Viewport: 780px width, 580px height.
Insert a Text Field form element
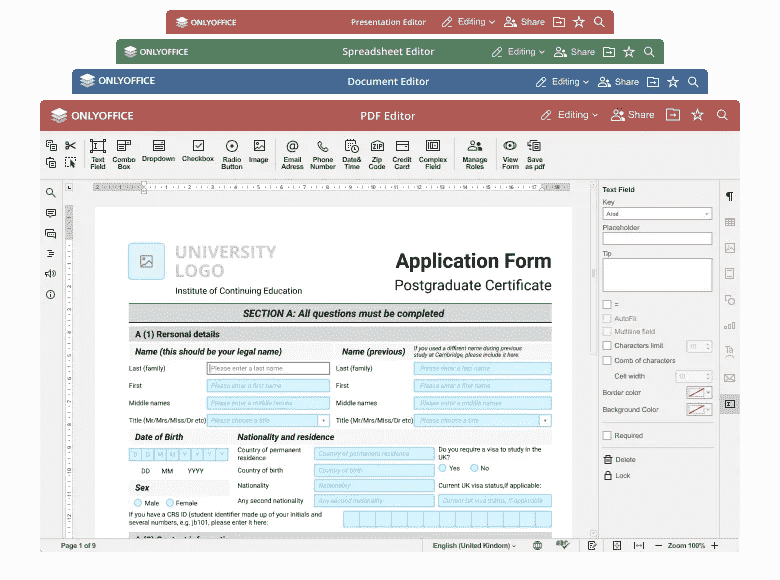click(x=98, y=154)
